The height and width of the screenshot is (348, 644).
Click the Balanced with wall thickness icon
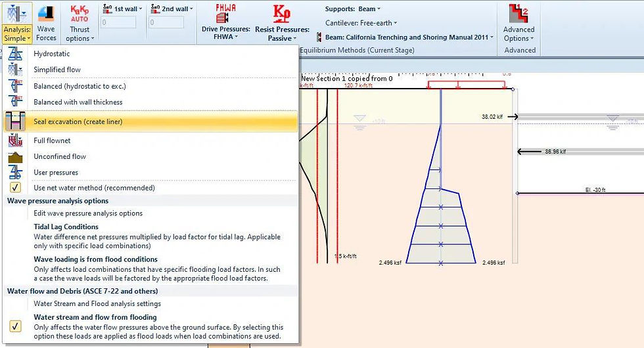click(x=16, y=102)
